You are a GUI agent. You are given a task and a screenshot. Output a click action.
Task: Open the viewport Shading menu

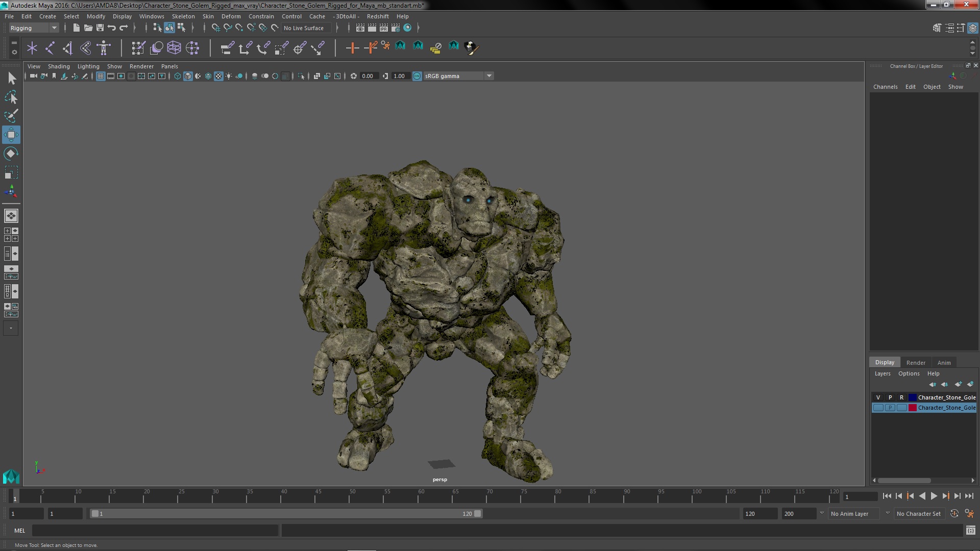click(x=59, y=66)
